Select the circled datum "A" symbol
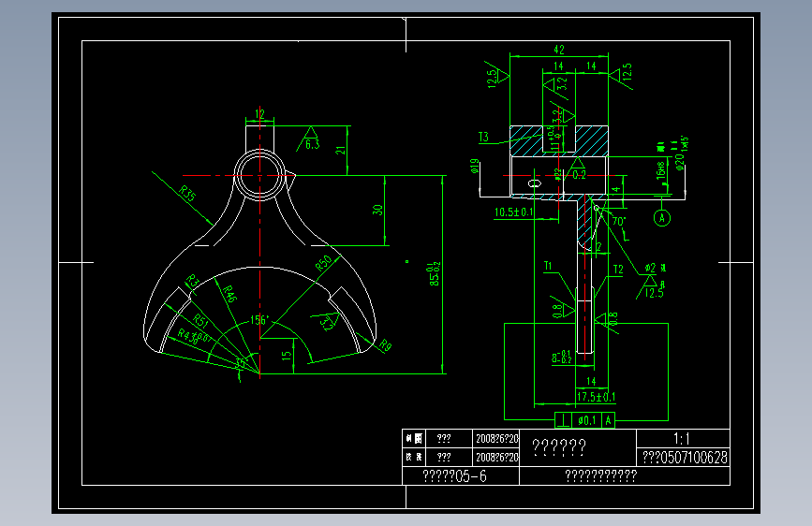 [662, 218]
